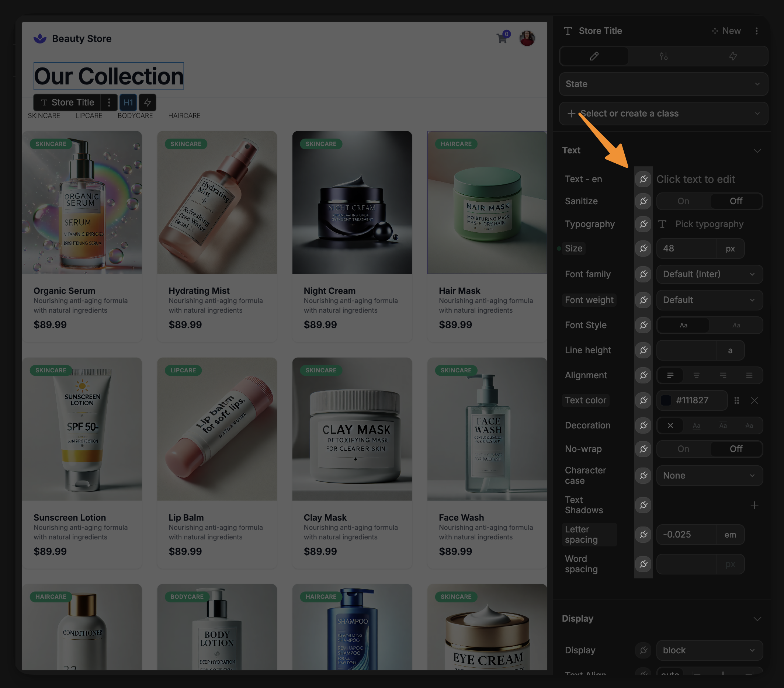Set No-wrap toggle to On
784x688 pixels.
pyautogui.click(x=683, y=449)
